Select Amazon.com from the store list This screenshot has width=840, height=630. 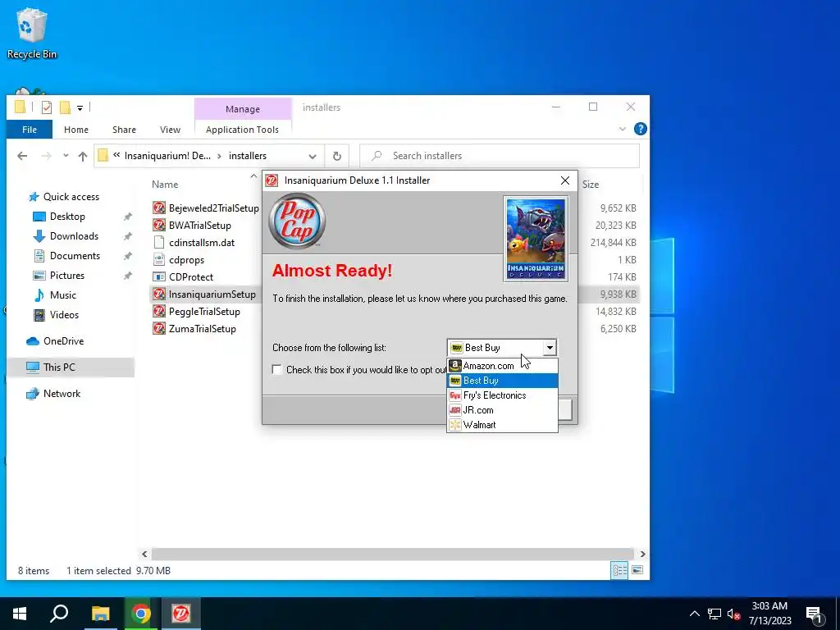click(x=502, y=366)
